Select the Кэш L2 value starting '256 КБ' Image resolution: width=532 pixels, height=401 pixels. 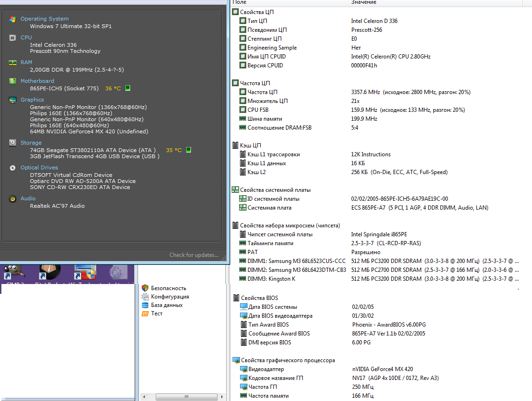pos(399,172)
